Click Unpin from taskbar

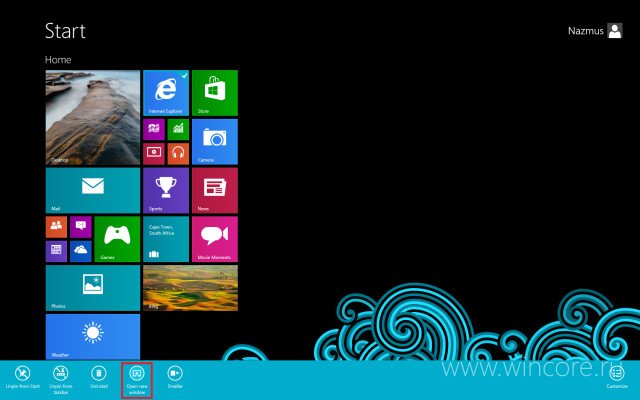pyautogui.click(x=60, y=380)
